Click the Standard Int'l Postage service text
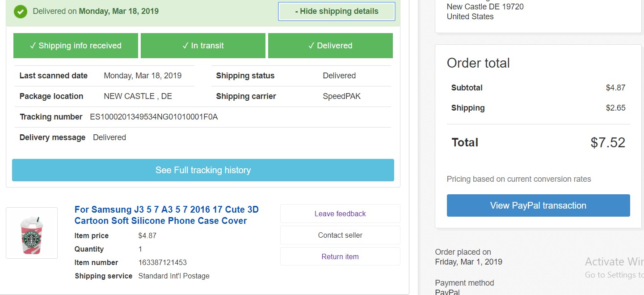Image resolution: width=644 pixels, height=295 pixels. click(x=174, y=276)
